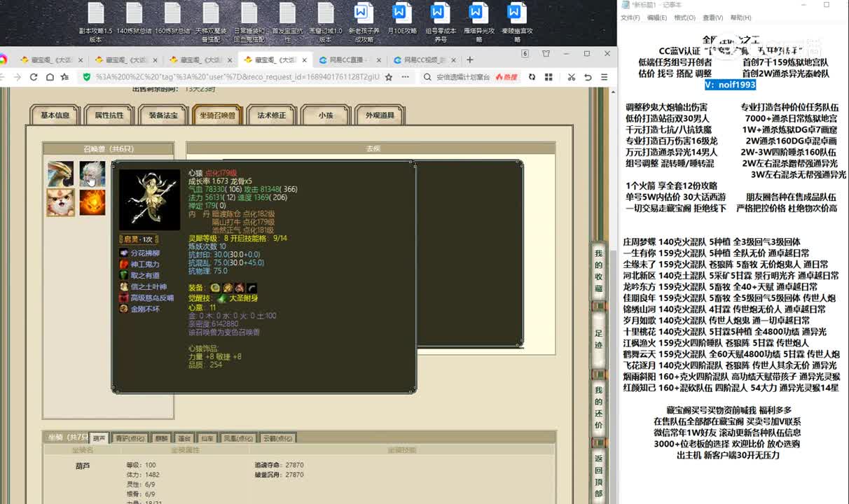This screenshot has height=504, width=849.
Task: Open Notepad 帮助(H) menu
Action: [x=740, y=17]
